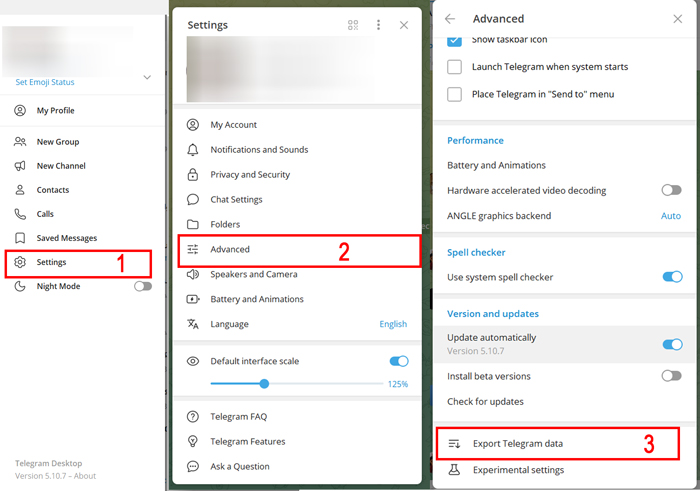This screenshot has height=491, width=700.
Task: Close the Advanced panel
Action: pyautogui.click(x=678, y=19)
